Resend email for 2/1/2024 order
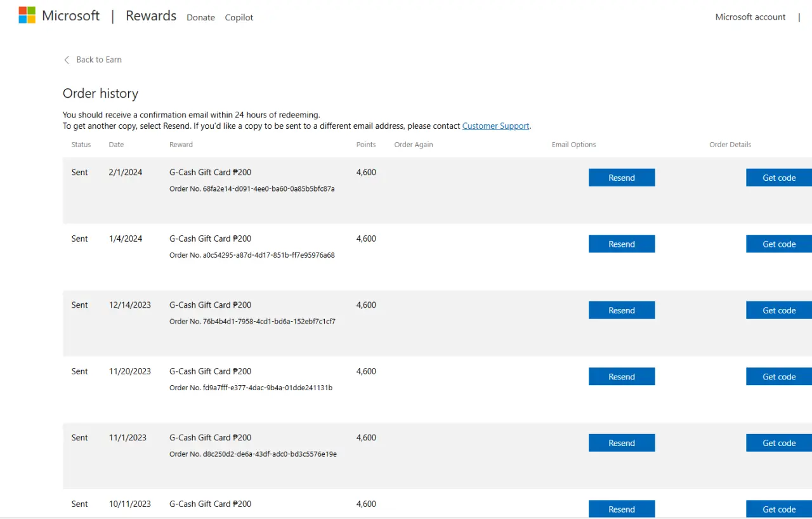 [622, 178]
